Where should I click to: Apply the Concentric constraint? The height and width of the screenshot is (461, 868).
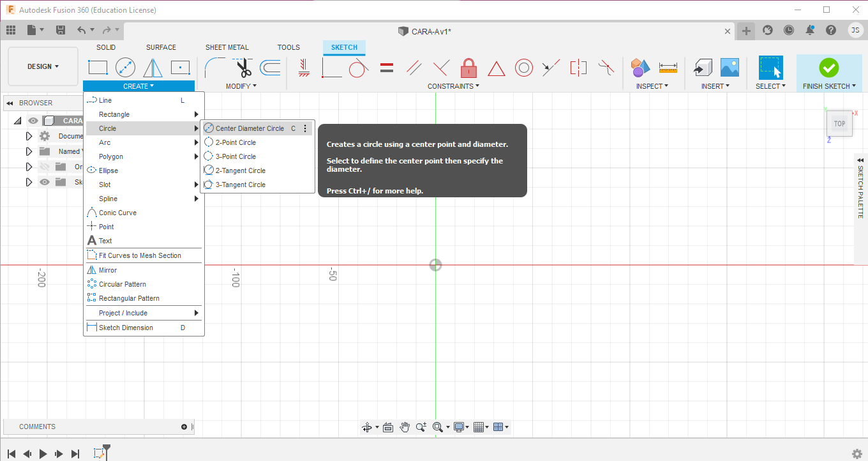(x=524, y=67)
